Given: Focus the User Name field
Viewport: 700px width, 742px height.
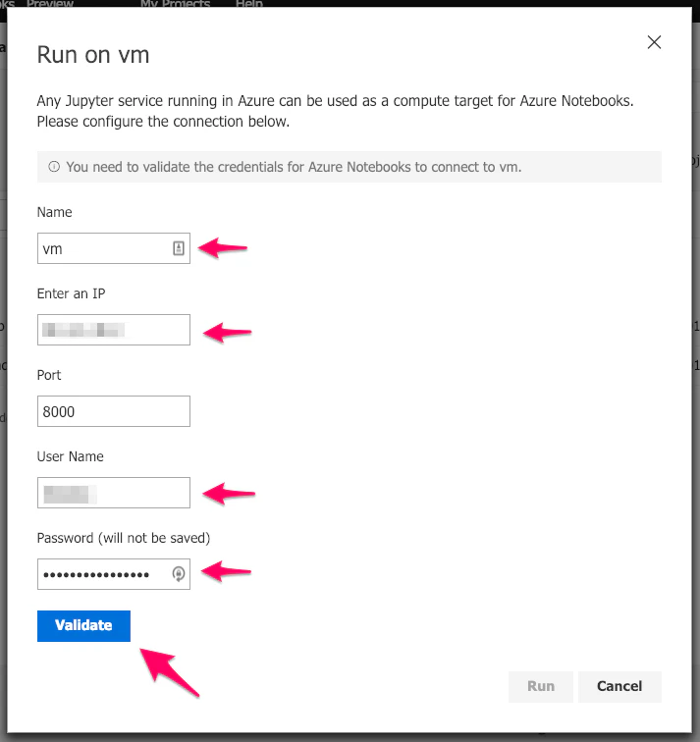Looking at the screenshot, I should 114,493.
